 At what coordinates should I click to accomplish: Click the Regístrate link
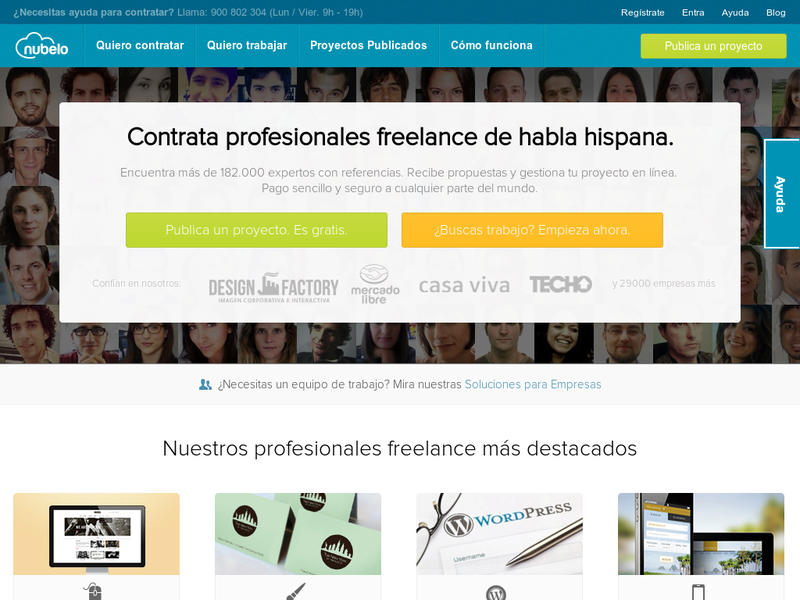[642, 12]
